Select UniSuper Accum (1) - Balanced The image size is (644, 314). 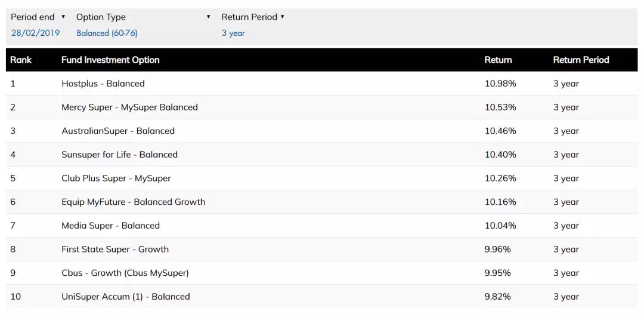coord(322,296)
